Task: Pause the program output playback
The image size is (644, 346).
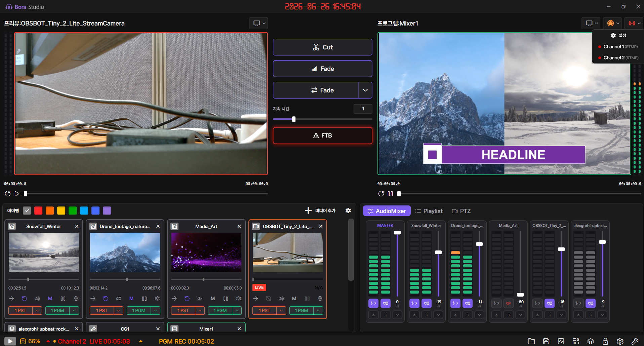Action: tap(390, 194)
